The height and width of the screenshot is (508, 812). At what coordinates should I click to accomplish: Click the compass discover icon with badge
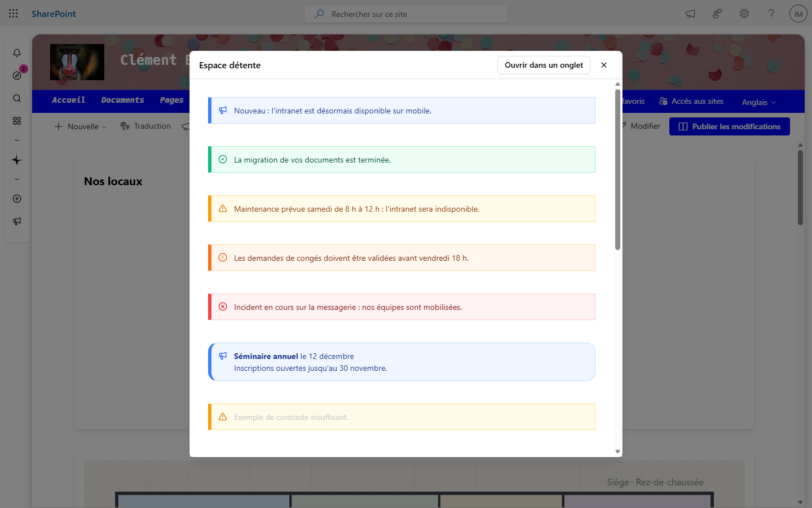[17, 76]
